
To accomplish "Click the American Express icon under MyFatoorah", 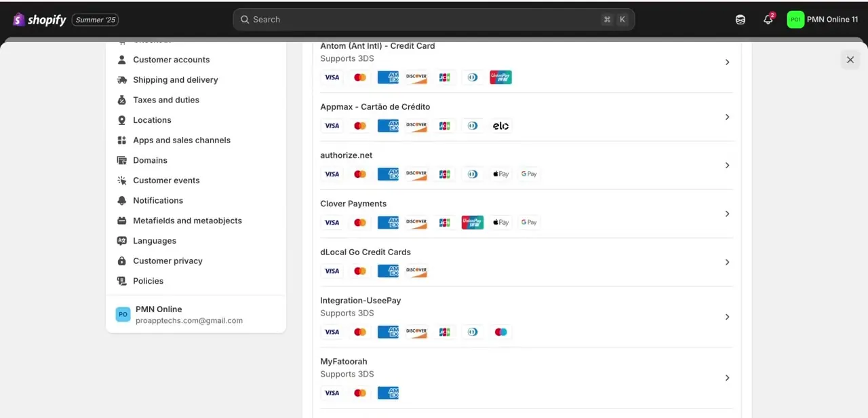I will point(388,393).
